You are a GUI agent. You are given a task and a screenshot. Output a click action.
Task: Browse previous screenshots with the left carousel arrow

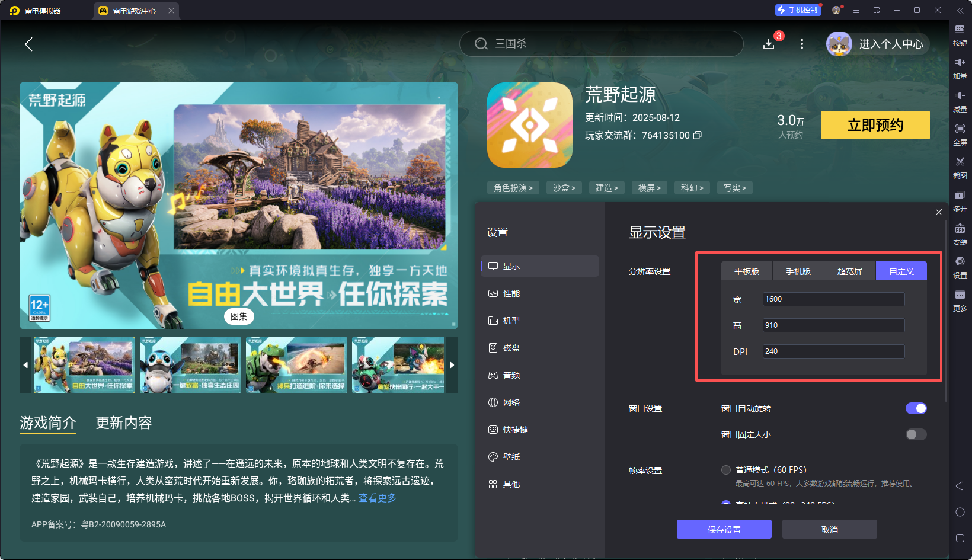point(25,365)
